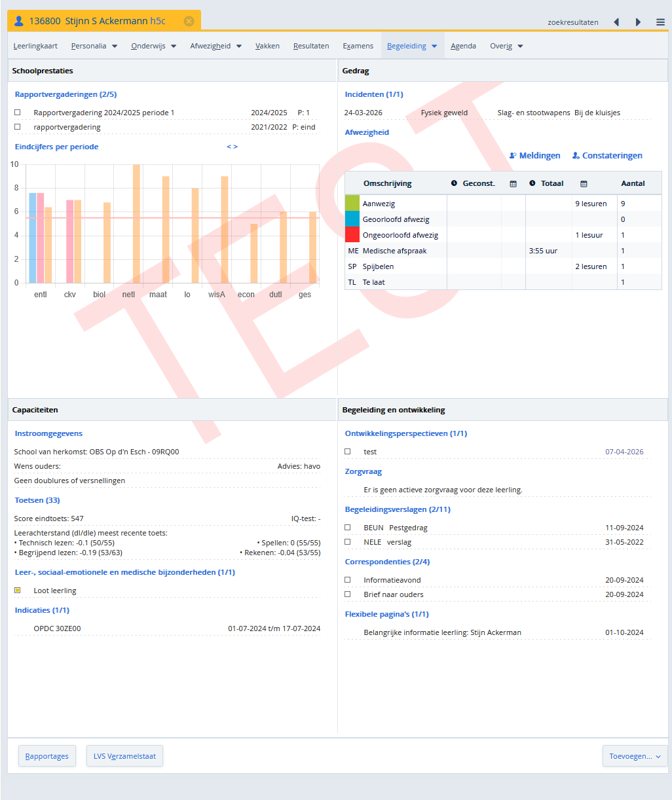Click the tall netl bar in the chart
672x800 pixels.
click(137, 224)
